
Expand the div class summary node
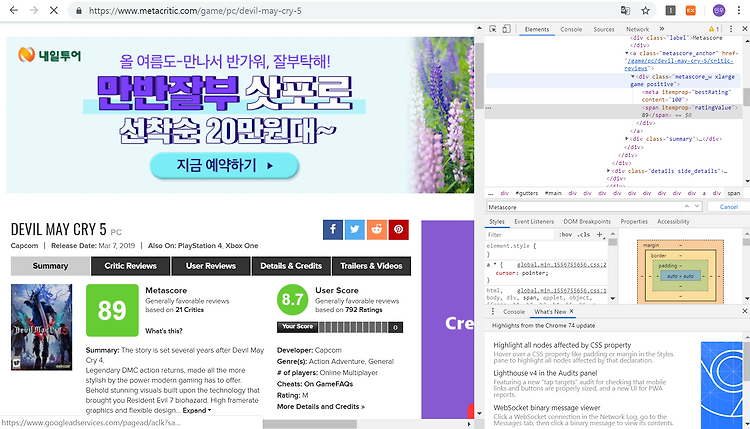[627, 139]
